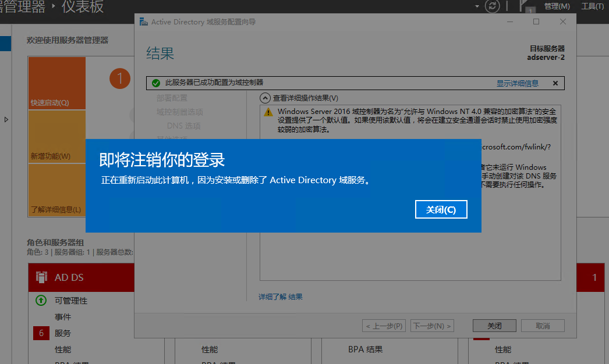The height and width of the screenshot is (364, 609).
Task: Click the green 可管理性 status icon
Action: (41, 301)
